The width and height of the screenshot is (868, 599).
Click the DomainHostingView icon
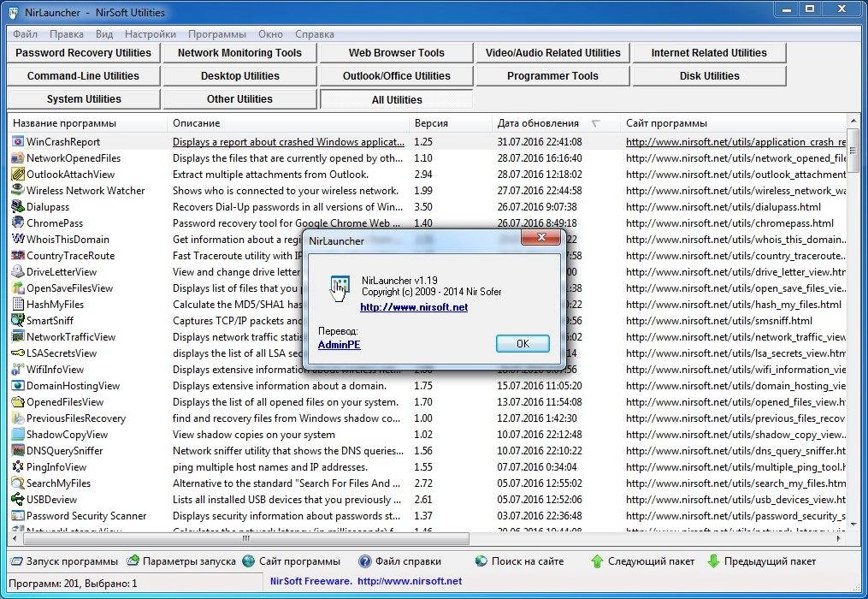pos(18,385)
